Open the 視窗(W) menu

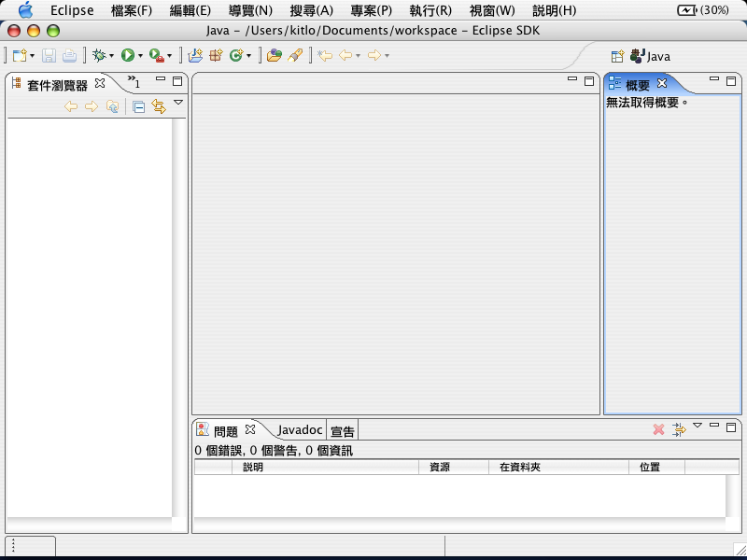point(492,10)
